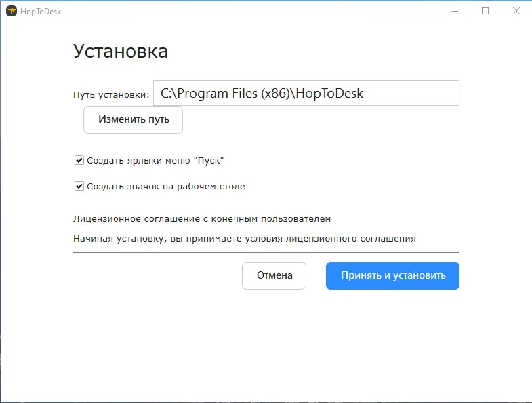The width and height of the screenshot is (532, 403).
Task: Cancel setup with the 'Отмена' button
Action: pyautogui.click(x=274, y=275)
